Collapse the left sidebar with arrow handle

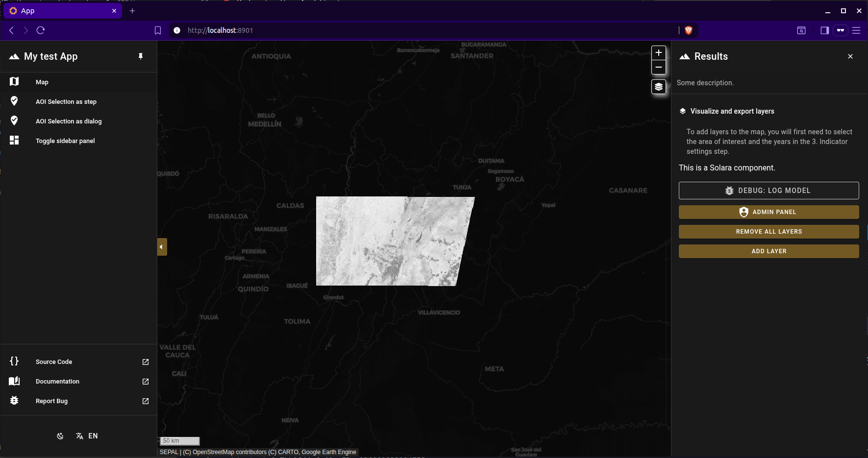[162, 247]
